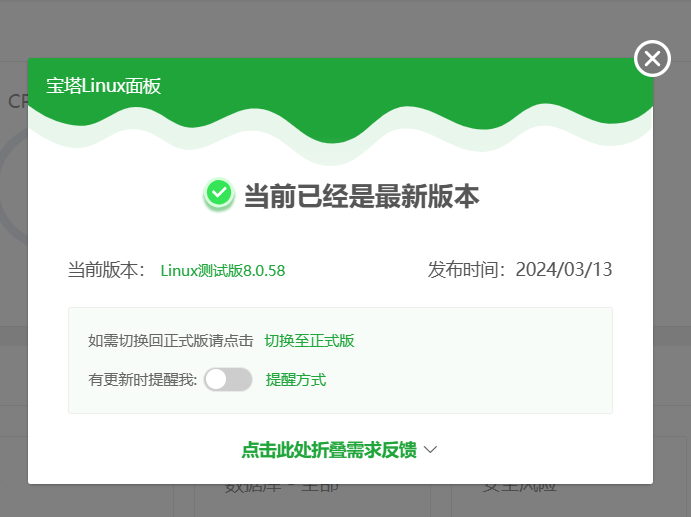The image size is (691, 517).
Task: Close the update dialog with the X icon
Action: tap(652, 58)
